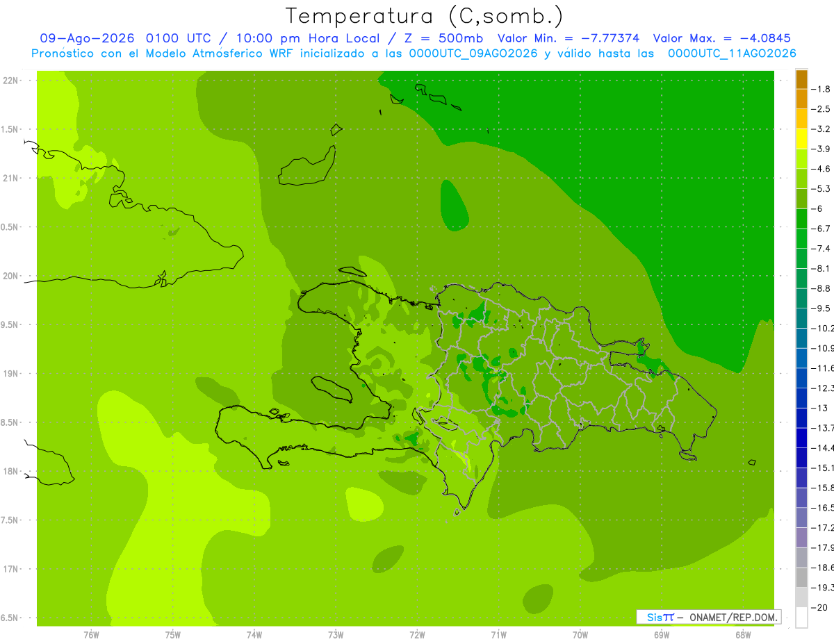Pick the green swatch between -4.6 and -5.3
834x644 pixels.
click(x=801, y=179)
